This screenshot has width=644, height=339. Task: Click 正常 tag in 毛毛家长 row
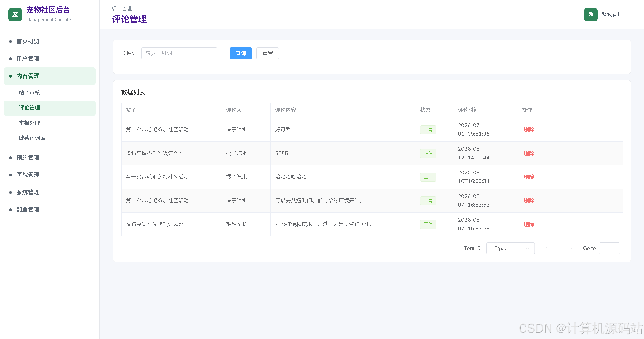(x=428, y=224)
